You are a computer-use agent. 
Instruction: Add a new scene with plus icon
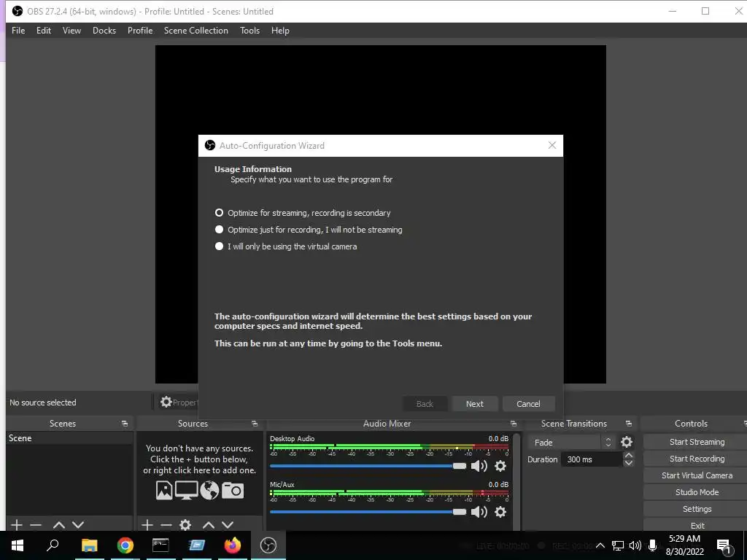point(17,525)
